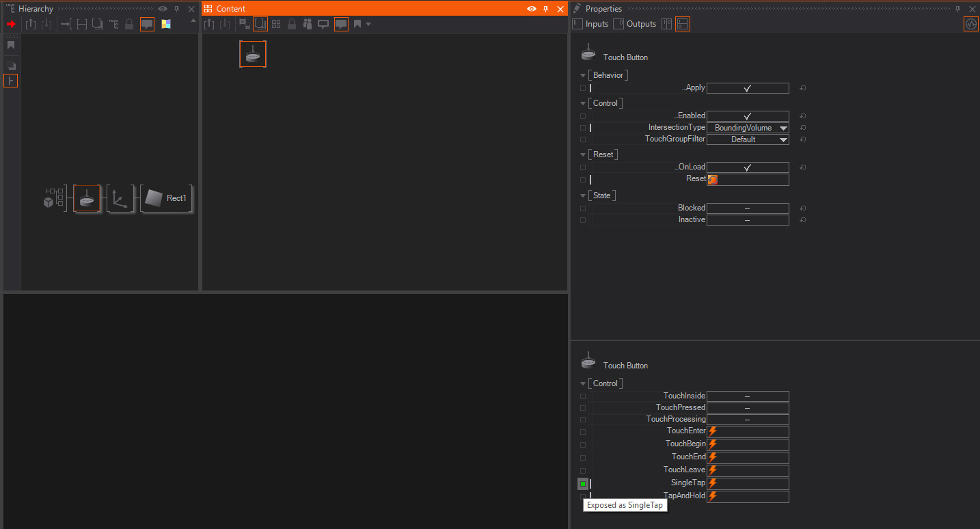Open the IntersectionType BoundingVolume dropdown
Image resolution: width=980 pixels, height=529 pixels.
[748, 128]
